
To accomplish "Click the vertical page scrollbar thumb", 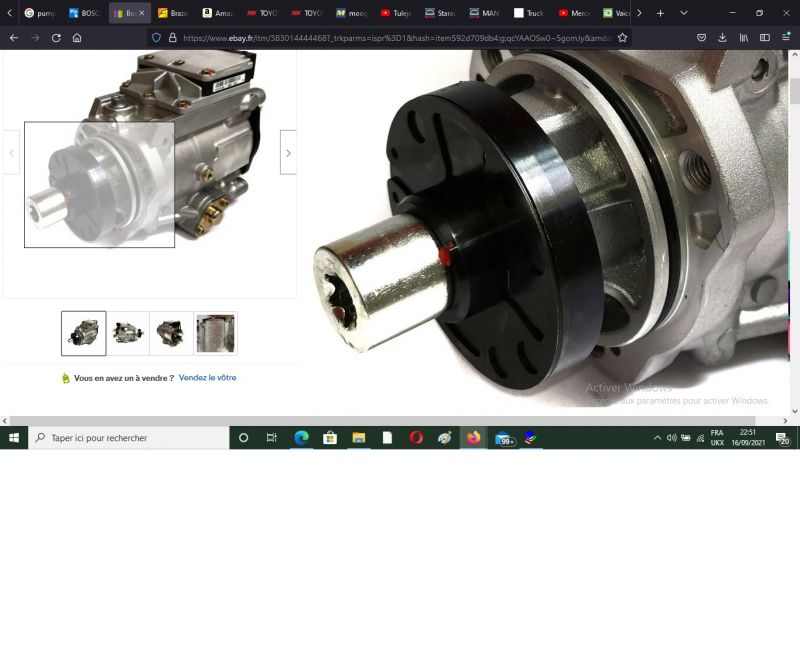I will tap(794, 91).
